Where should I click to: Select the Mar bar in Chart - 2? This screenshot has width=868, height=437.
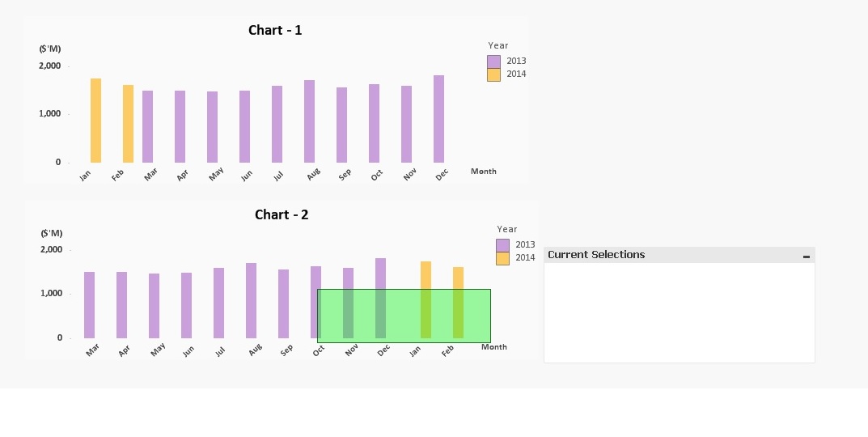click(x=89, y=305)
